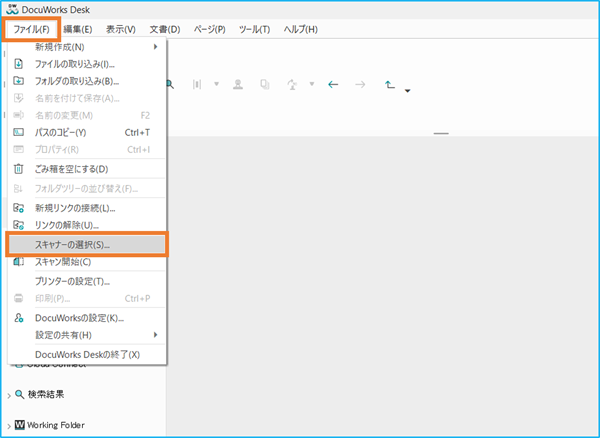The height and width of the screenshot is (438, 600).
Task: Open the toolbar overflow dropdown arrow
Action: pyautogui.click(x=408, y=92)
